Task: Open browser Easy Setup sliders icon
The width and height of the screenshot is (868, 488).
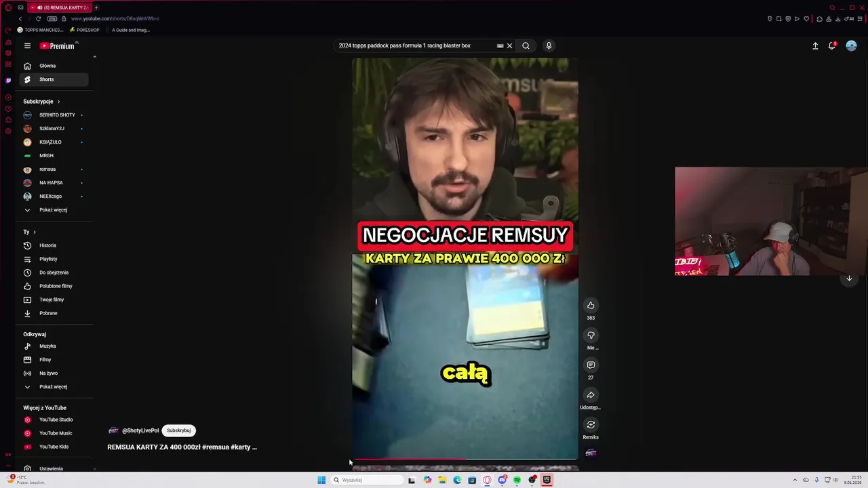Action: (x=861, y=19)
